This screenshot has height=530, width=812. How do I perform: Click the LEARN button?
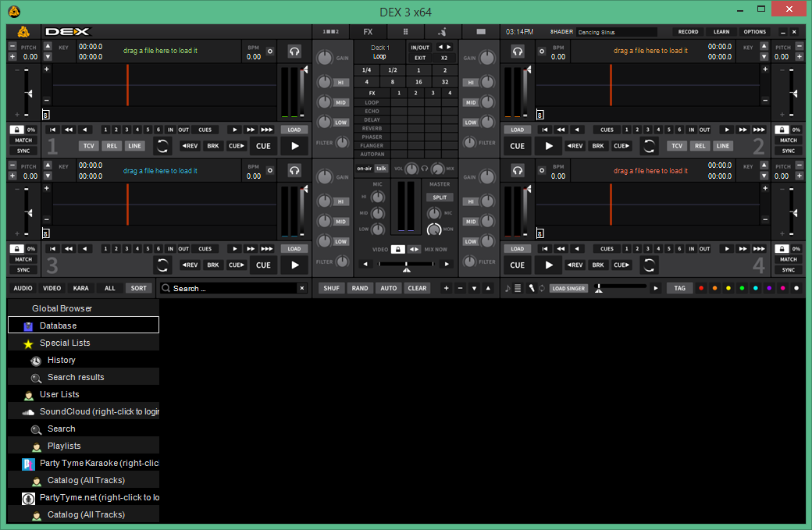[721, 31]
